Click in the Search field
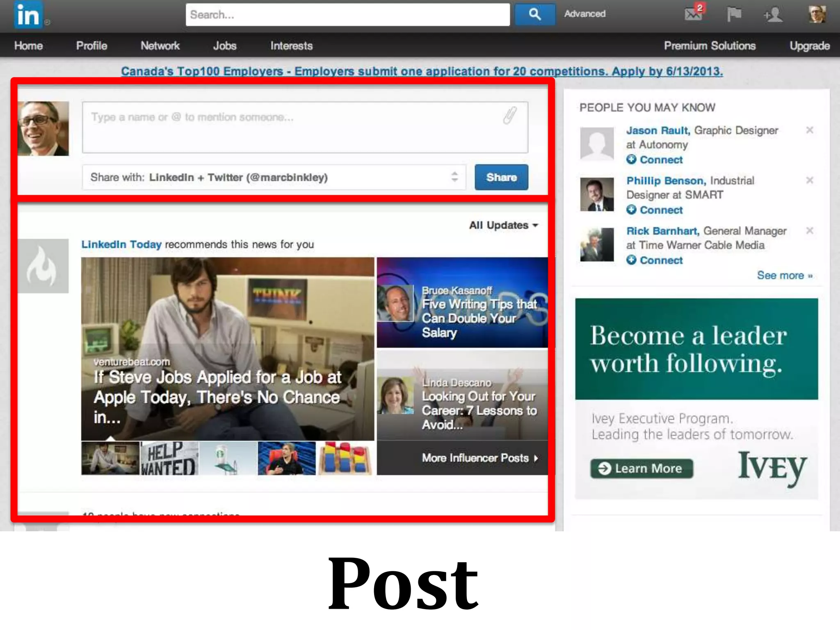This screenshot has width=840, height=630. [x=348, y=15]
